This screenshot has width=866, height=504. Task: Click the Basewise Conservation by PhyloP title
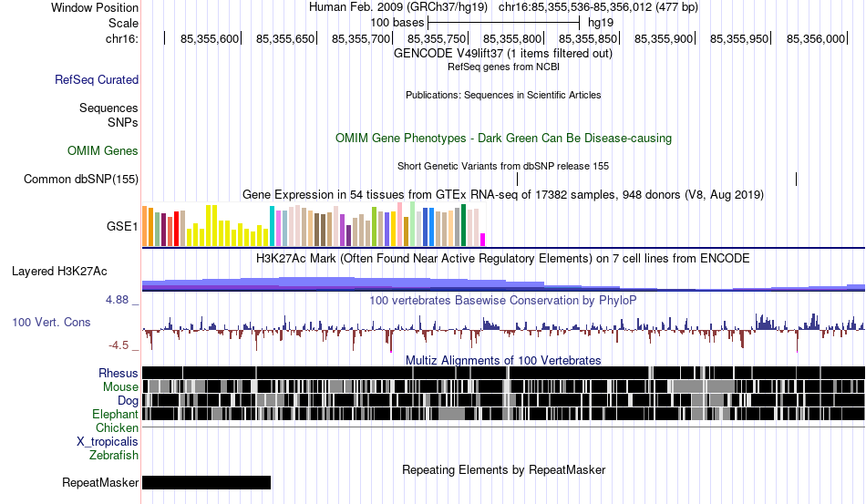503,300
